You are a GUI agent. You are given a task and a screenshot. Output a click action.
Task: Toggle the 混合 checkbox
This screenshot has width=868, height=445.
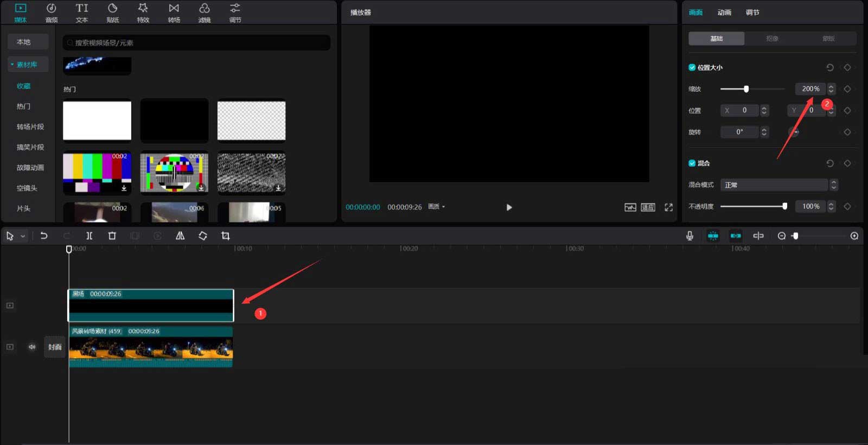point(692,163)
